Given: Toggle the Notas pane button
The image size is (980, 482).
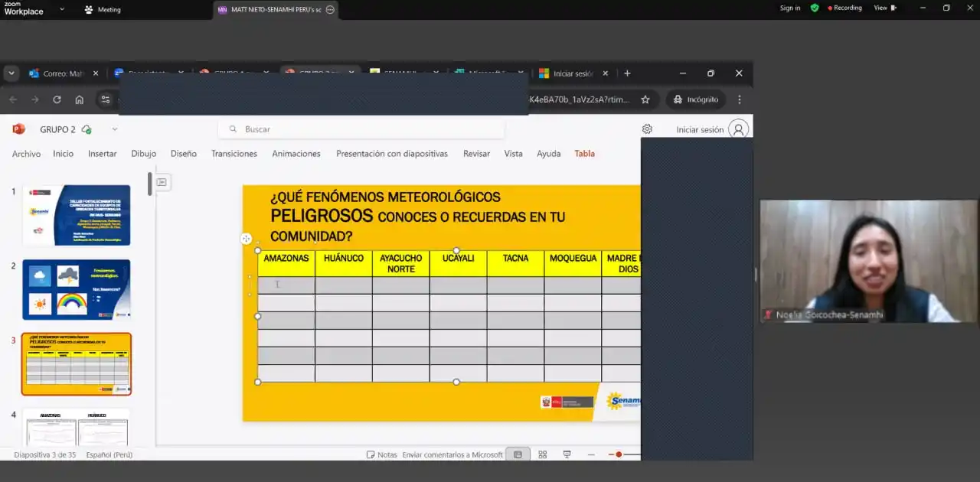Looking at the screenshot, I should tap(382, 454).
